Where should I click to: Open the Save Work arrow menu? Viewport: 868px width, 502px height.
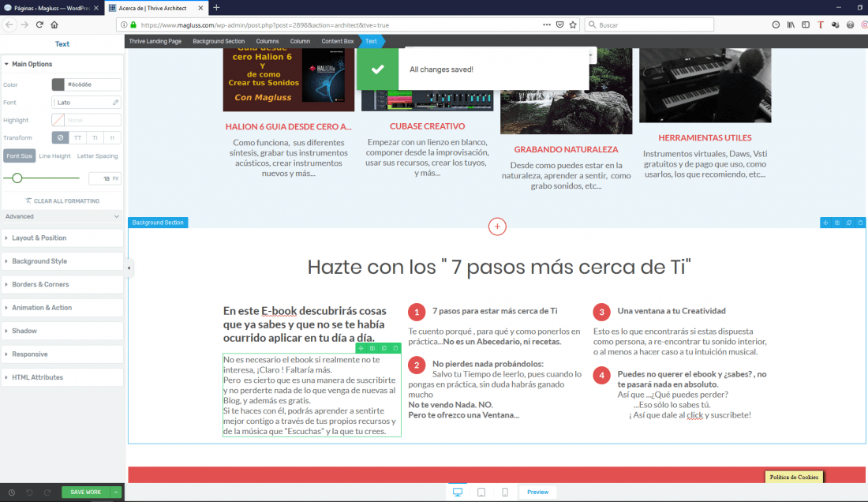click(116, 492)
